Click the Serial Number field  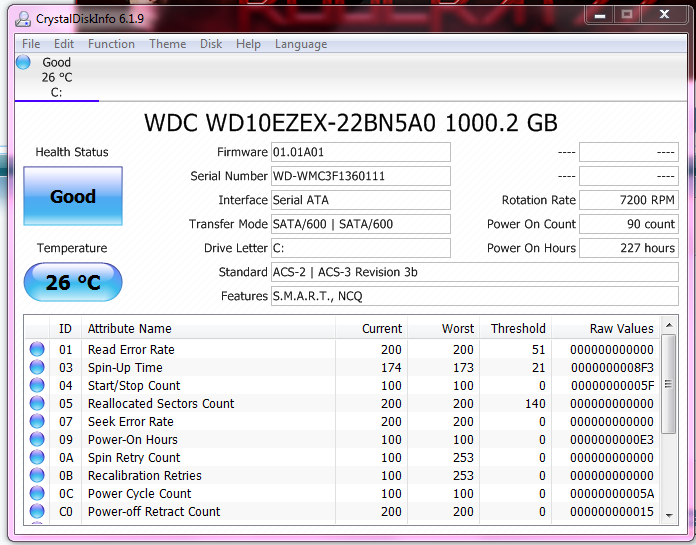pos(361,176)
